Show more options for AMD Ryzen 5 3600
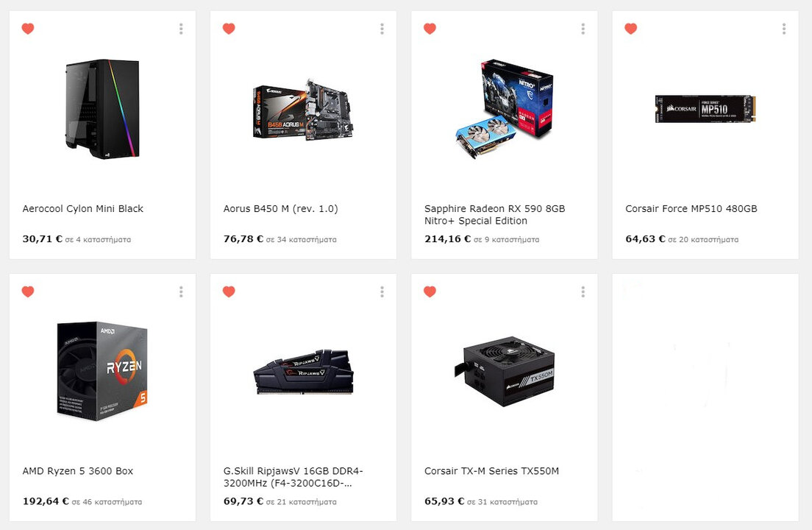 pos(181,292)
